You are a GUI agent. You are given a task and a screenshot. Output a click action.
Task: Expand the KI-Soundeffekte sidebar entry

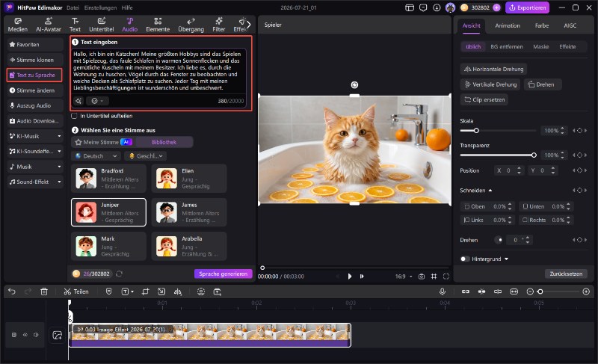59,151
